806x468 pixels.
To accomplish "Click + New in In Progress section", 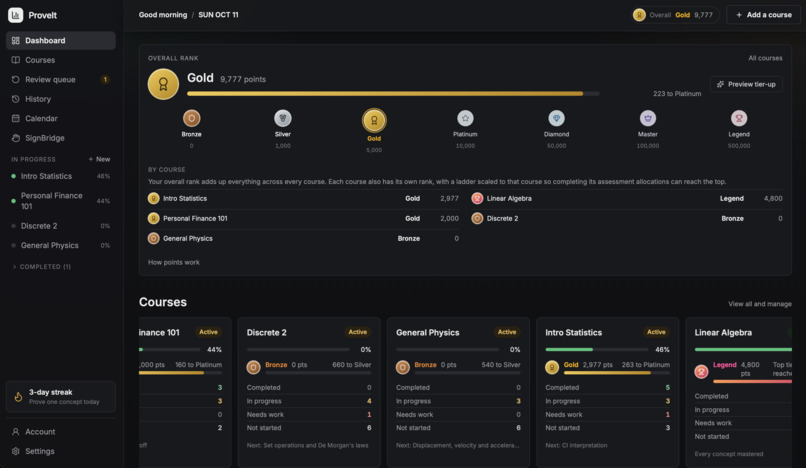I will coord(99,159).
